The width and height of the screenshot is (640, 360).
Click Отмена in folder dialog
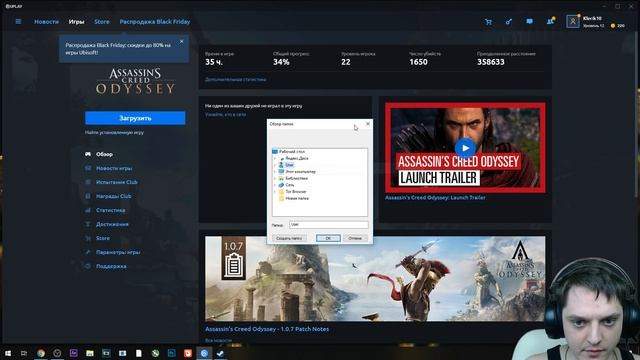355,238
